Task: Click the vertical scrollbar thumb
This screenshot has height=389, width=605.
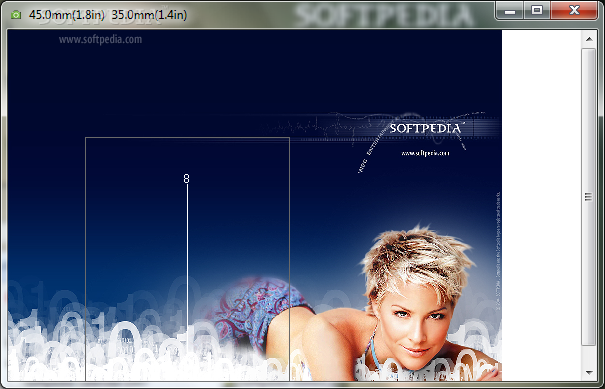Action: [x=589, y=197]
